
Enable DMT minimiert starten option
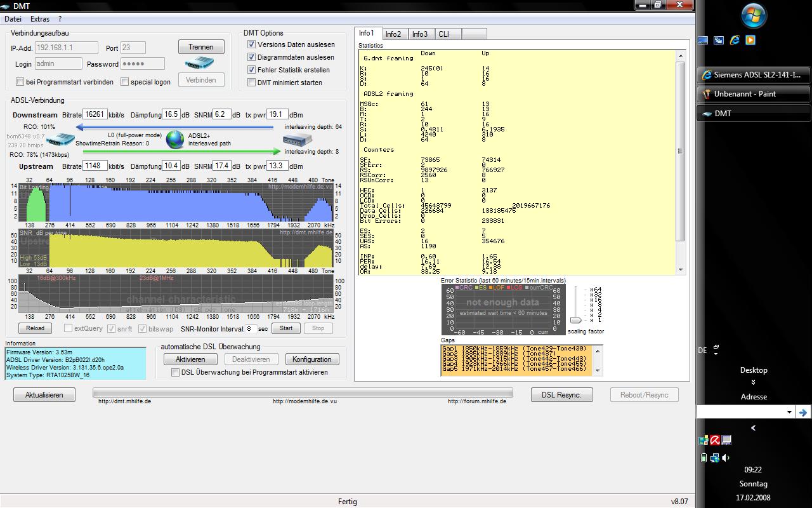[x=252, y=83]
